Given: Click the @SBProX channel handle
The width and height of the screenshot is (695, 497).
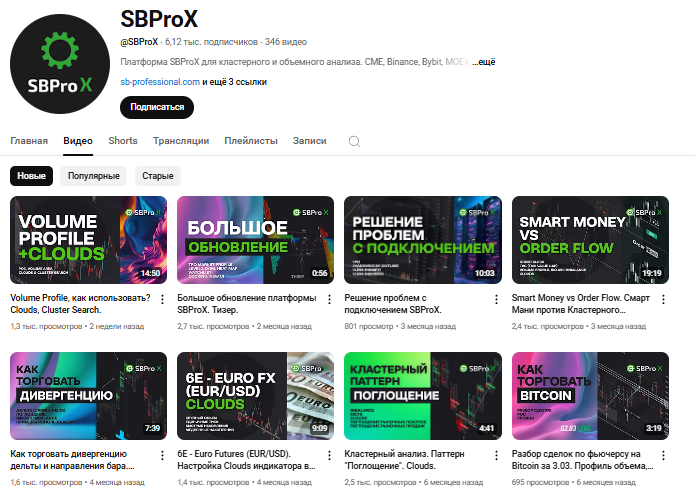Looking at the screenshot, I should (139, 42).
